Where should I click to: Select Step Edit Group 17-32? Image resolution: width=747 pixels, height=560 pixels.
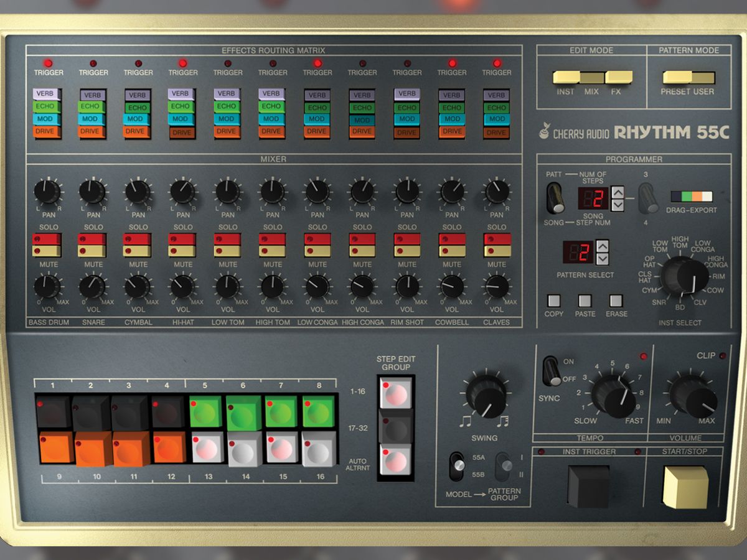(396, 427)
